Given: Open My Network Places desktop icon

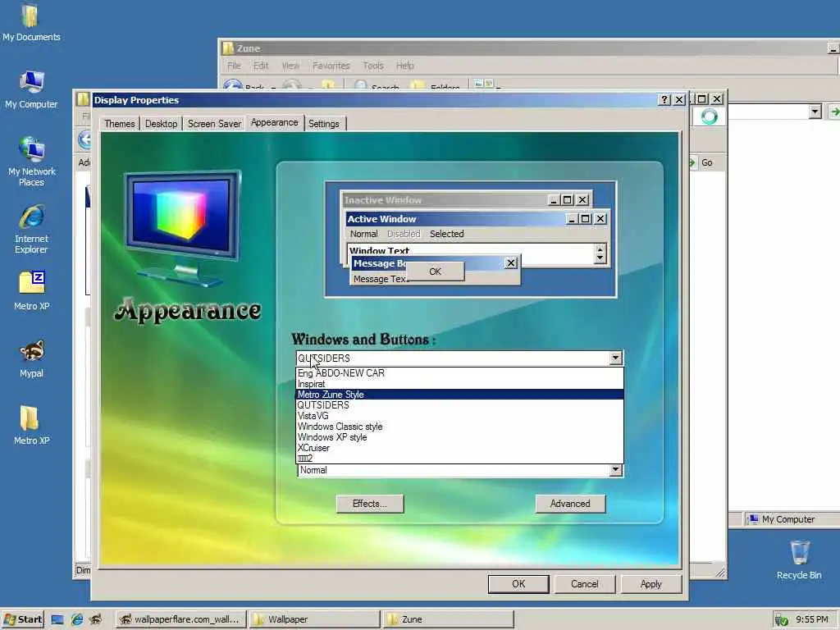Looking at the screenshot, I should point(32,162).
